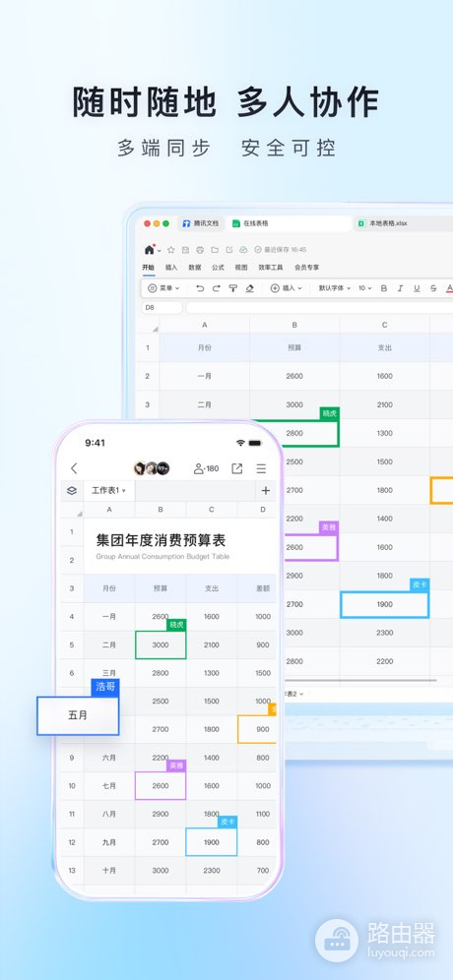Screen dimensions: 453x980
Task: Toggle italic formatting
Action: point(401,288)
